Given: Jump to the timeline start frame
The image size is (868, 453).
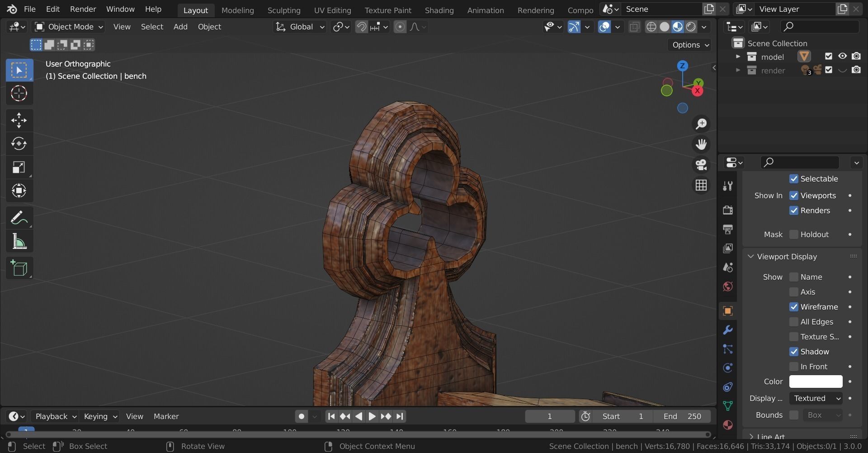Looking at the screenshot, I should pyautogui.click(x=331, y=416).
